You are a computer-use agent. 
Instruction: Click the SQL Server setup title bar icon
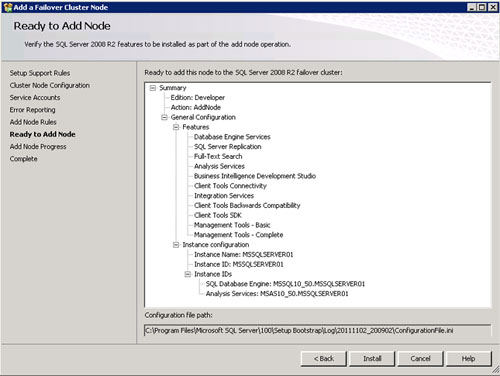7,7
